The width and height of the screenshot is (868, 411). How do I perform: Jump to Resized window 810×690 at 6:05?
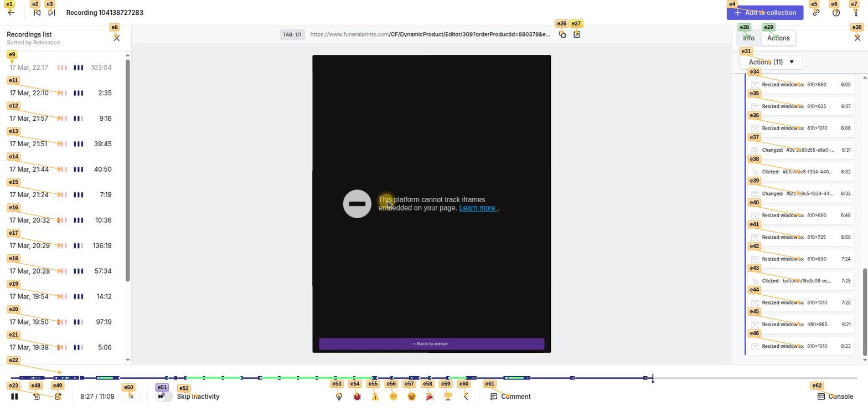[x=800, y=85]
